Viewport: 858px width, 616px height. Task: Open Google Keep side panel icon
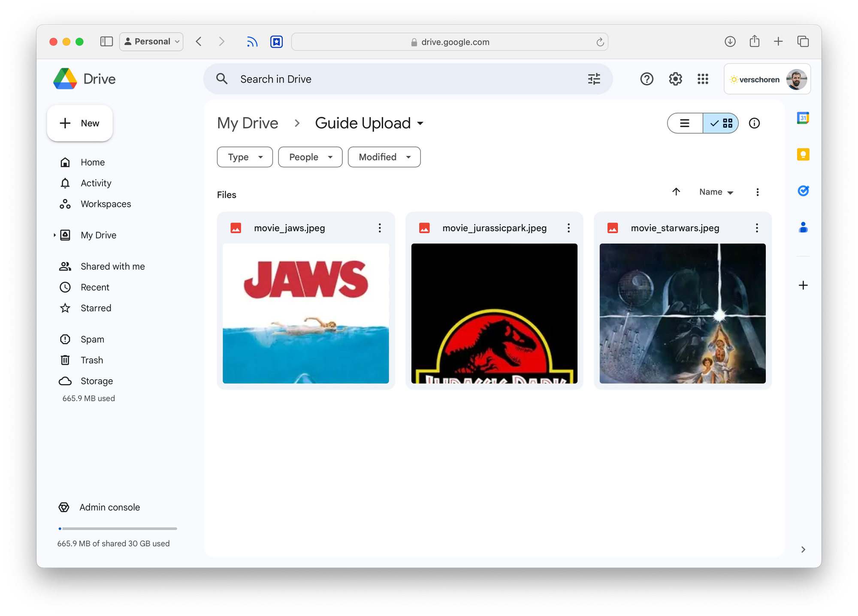click(x=803, y=154)
